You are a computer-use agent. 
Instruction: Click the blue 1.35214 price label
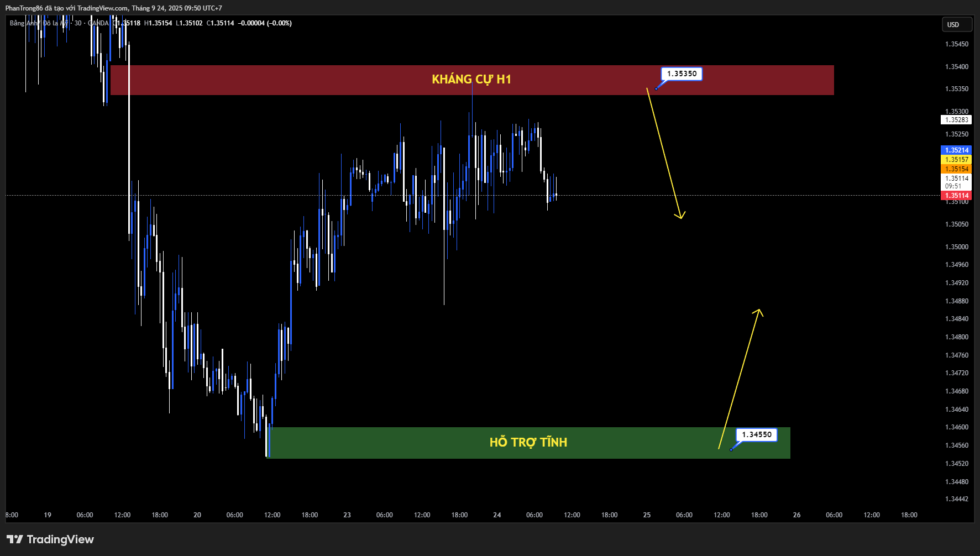(956, 150)
